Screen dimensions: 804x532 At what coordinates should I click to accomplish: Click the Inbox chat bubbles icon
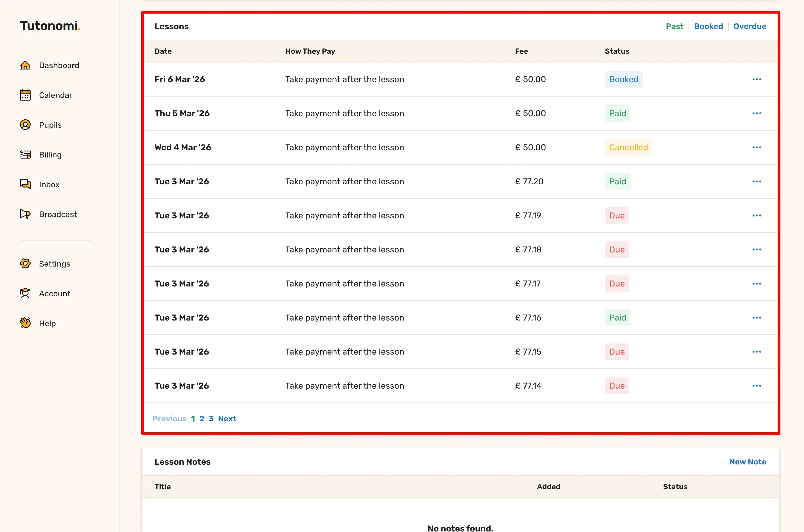tap(25, 184)
